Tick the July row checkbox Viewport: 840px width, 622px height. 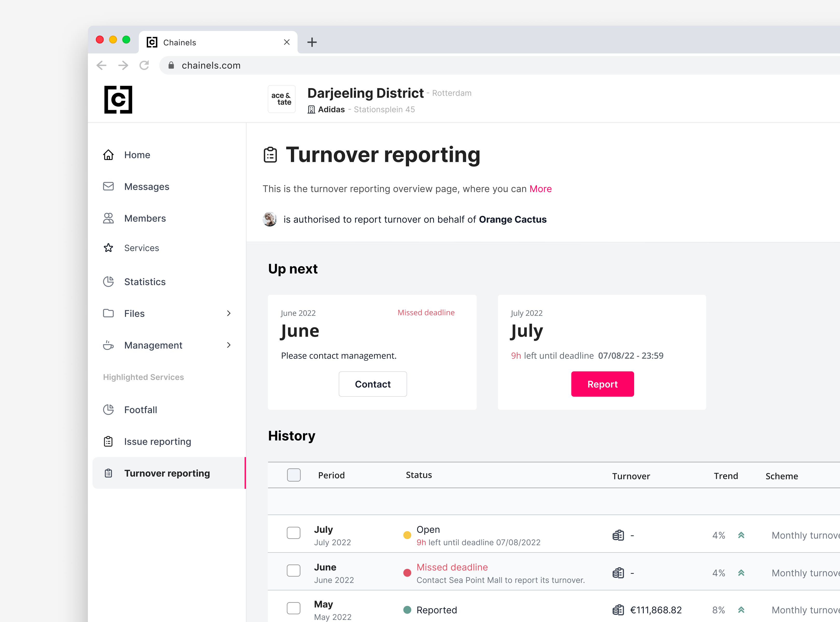point(293,533)
